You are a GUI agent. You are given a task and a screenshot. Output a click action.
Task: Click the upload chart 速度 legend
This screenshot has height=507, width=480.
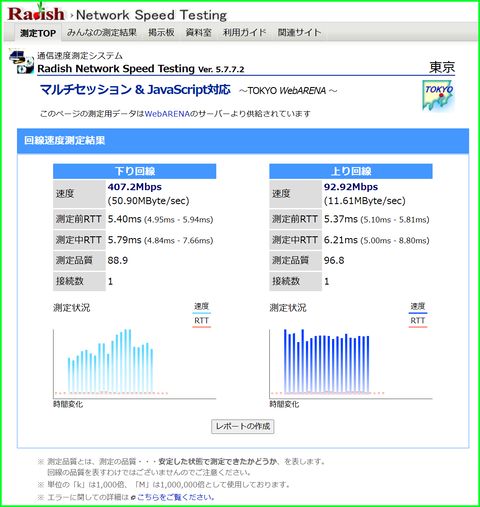tap(418, 307)
